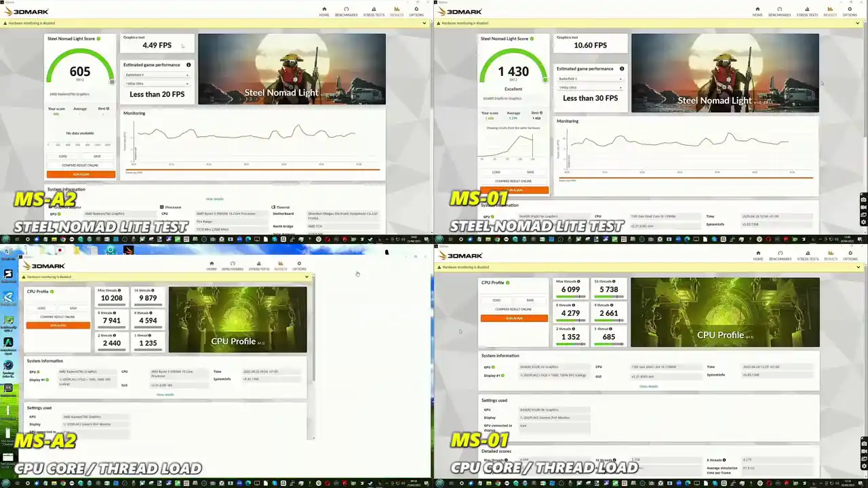Click orange Run Again in 6 099 CPU Profile window
The image size is (868, 488).
coord(514,318)
